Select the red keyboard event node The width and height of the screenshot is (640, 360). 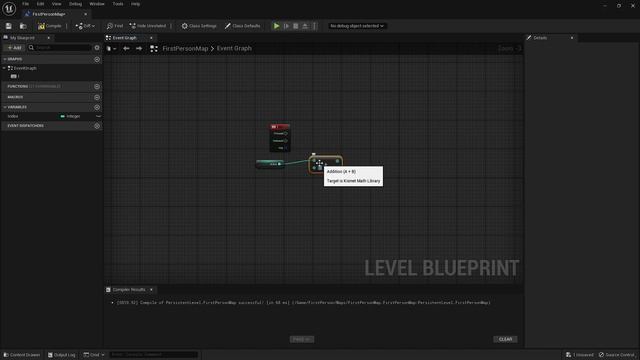click(280, 138)
